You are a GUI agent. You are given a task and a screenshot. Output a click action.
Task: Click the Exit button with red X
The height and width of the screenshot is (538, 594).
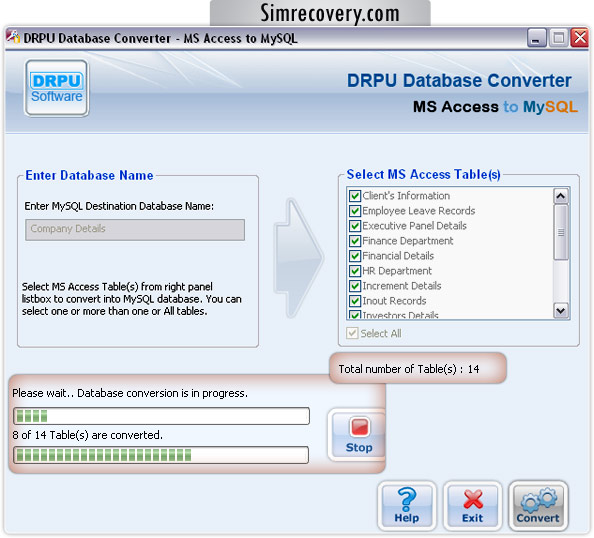pyautogui.click(x=472, y=506)
